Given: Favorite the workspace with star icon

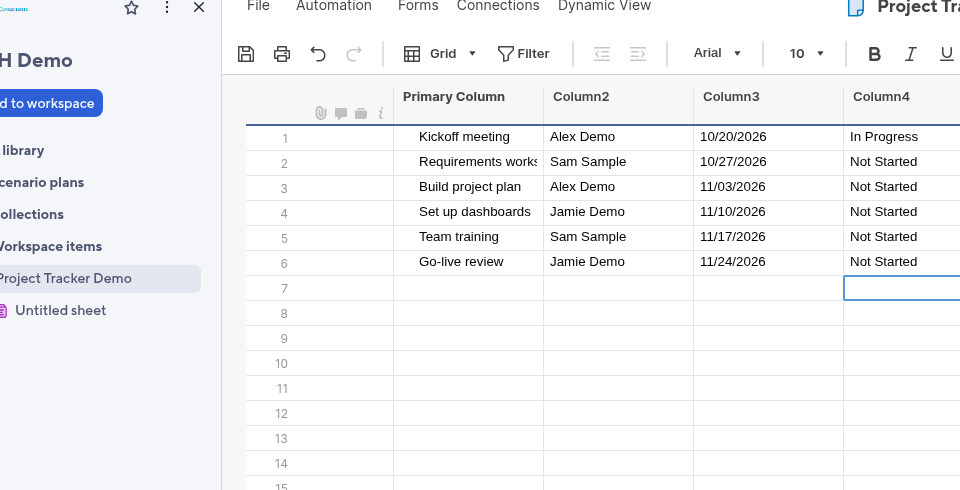Looking at the screenshot, I should [131, 7].
